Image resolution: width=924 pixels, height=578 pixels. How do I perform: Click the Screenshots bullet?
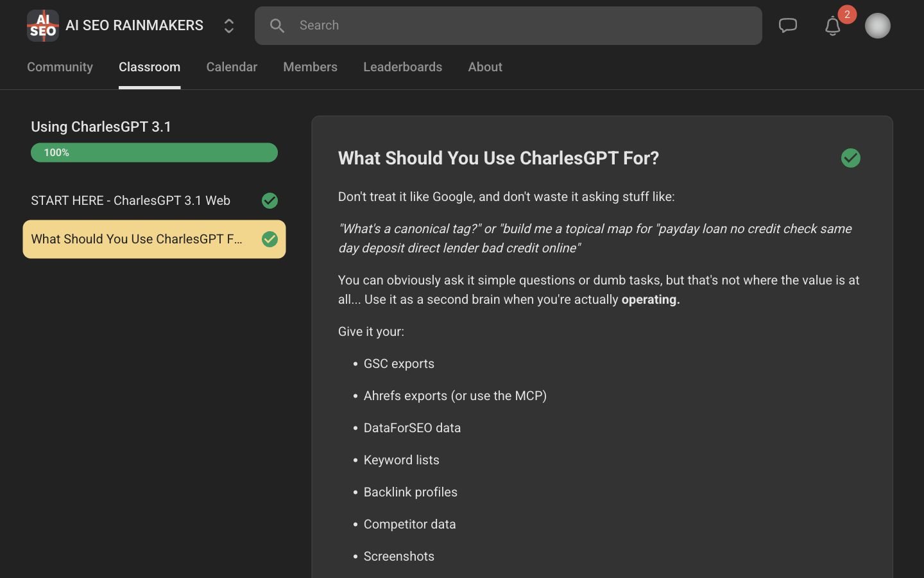click(x=398, y=556)
